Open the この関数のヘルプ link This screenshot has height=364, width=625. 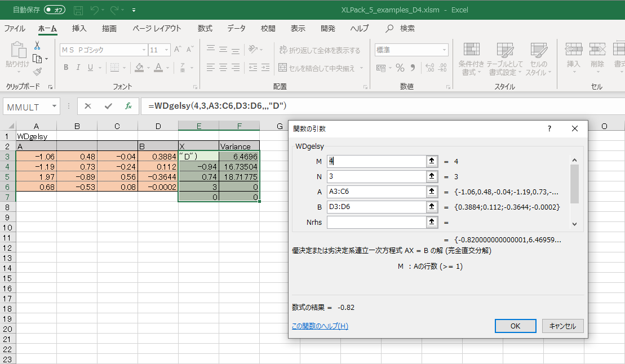click(x=320, y=326)
